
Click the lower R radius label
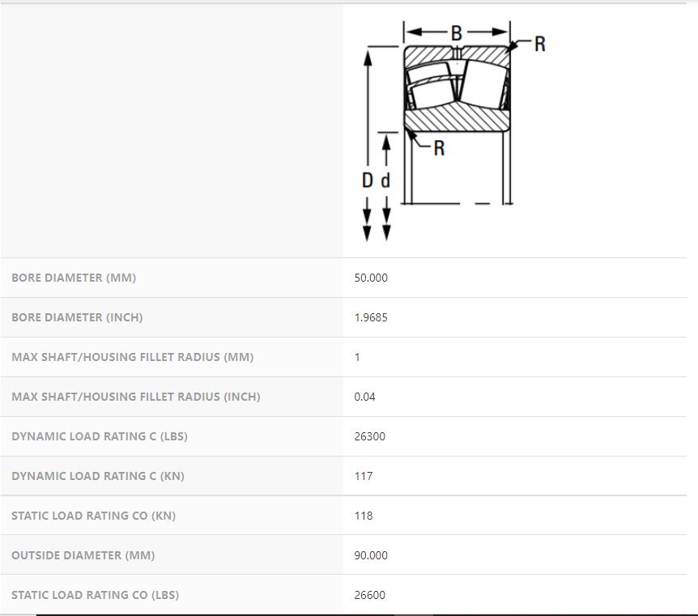pyautogui.click(x=439, y=148)
